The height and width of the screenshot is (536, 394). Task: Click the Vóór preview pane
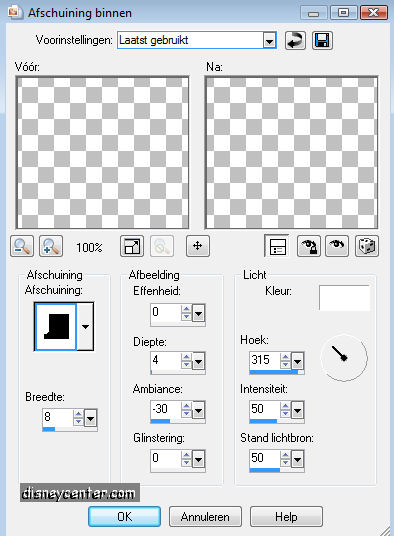click(102, 152)
